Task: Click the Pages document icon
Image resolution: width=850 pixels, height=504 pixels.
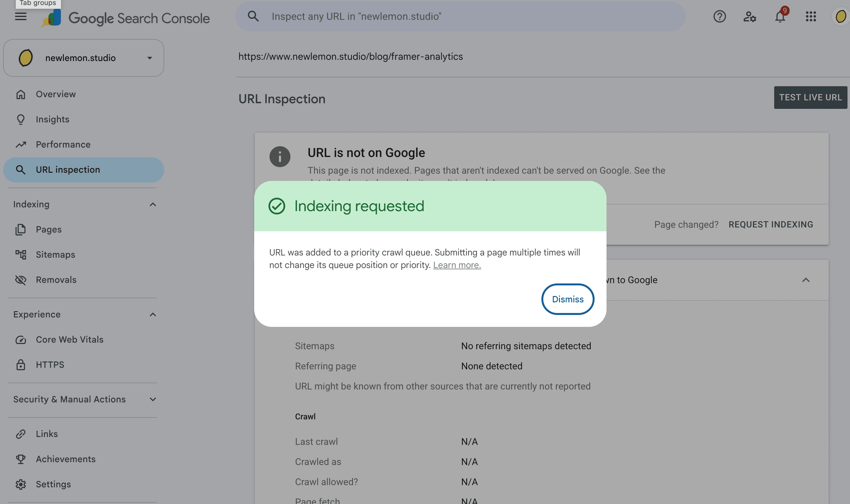Action: (x=21, y=229)
